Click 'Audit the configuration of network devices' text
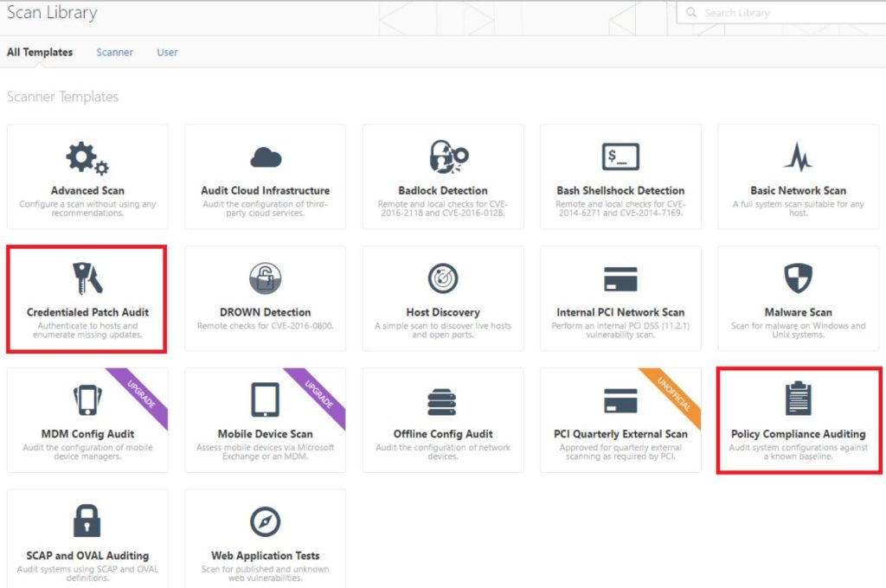Viewport: 886px width, 588px height. tap(443, 452)
